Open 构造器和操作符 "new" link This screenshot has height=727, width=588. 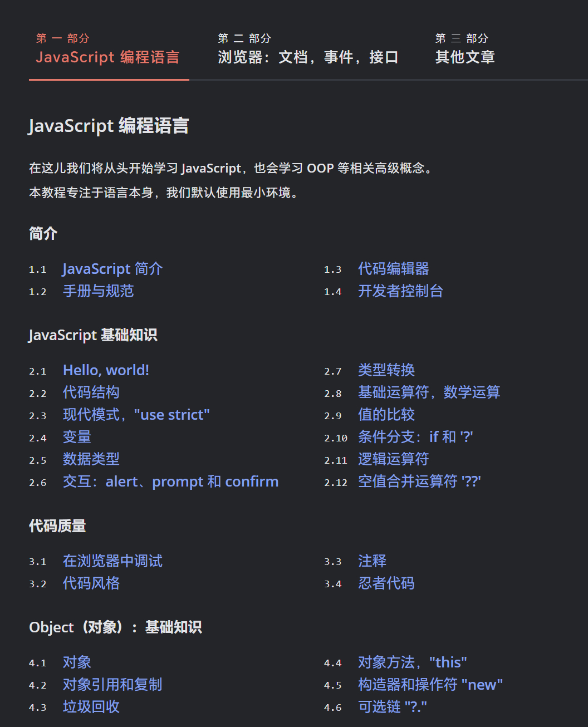pyautogui.click(x=430, y=685)
